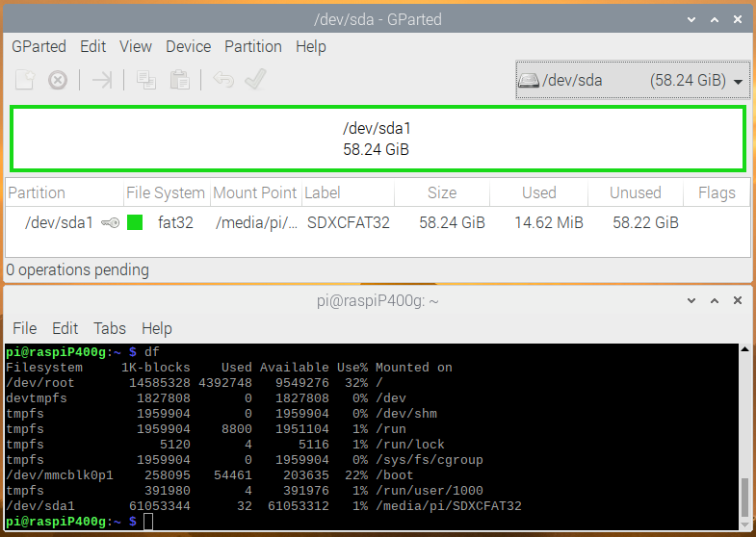Click the Partition column header

pyautogui.click(x=65, y=192)
